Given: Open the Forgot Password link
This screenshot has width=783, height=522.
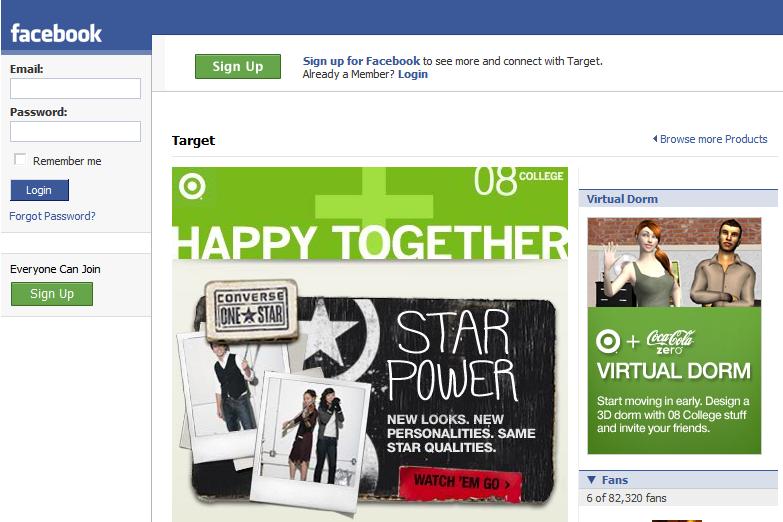Looking at the screenshot, I should [x=52, y=216].
